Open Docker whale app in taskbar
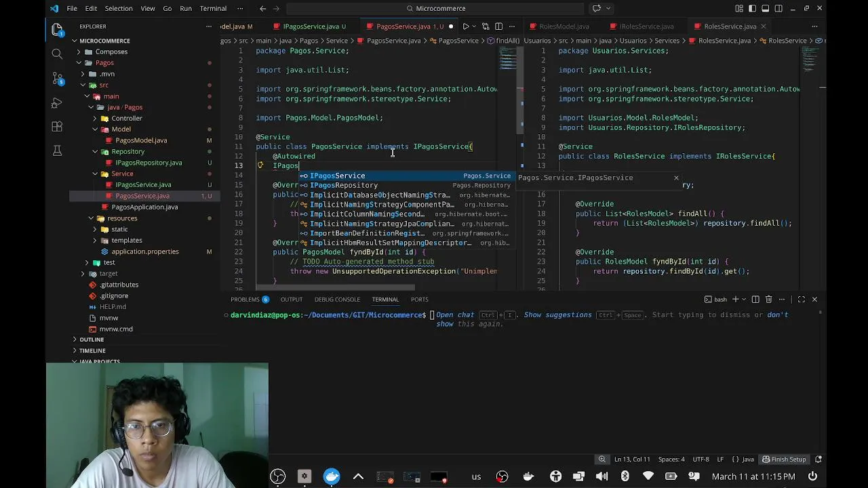This screenshot has height=488, width=868. click(332, 476)
